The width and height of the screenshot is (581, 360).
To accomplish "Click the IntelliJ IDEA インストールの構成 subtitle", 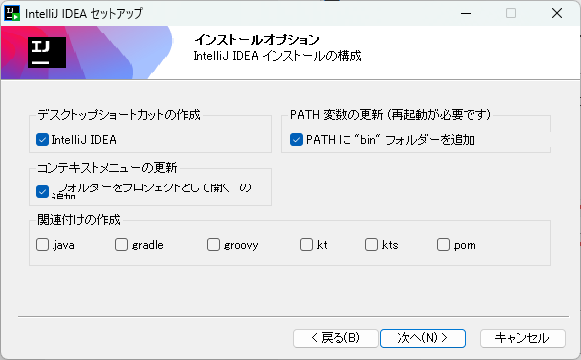I will click(x=277, y=56).
